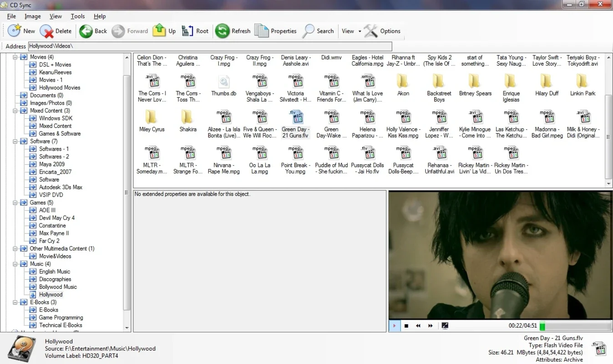Collapse the Software (7) tree node
Image resolution: width=613 pixels, height=364 pixels.
click(x=15, y=141)
